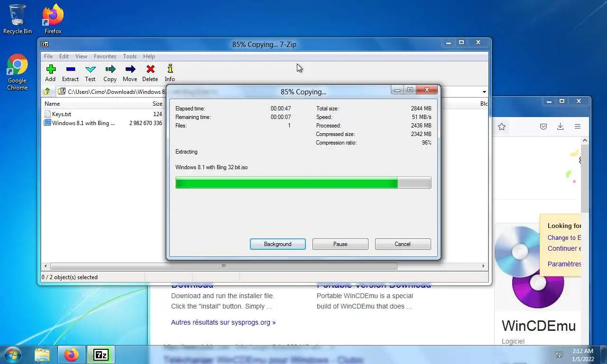Viewport: 607px width, 364px height.
Task: Click the Add toolbar icon in 7-Zip
Action: point(50,73)
